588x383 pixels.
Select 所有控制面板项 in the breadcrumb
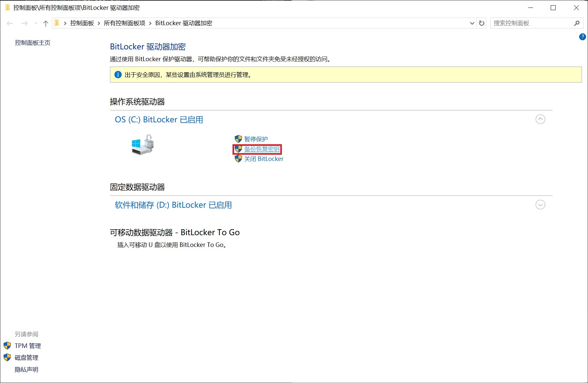coord(124,23)
